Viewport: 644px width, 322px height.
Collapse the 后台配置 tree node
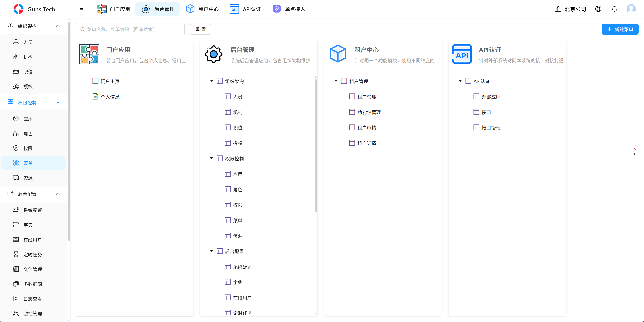click(212, 251)
